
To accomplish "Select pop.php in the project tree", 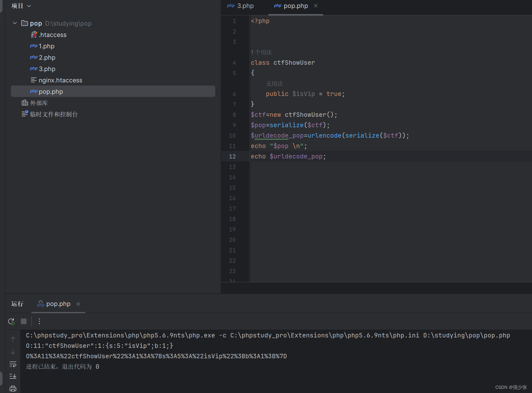I will [x=113, y=92].
